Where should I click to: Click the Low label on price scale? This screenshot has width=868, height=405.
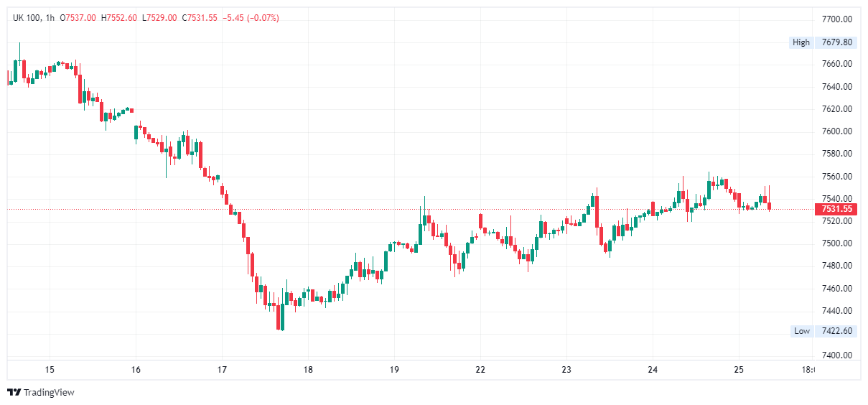(x=802, y=331)
